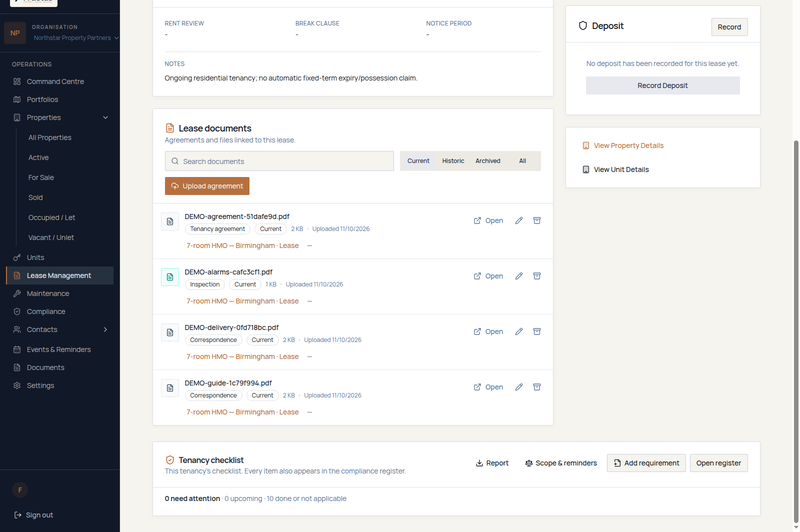The height and width of the screenshot is (532, 800).
Task: Download the tenancy checklist Report
Action: click(x=492, y=463)
